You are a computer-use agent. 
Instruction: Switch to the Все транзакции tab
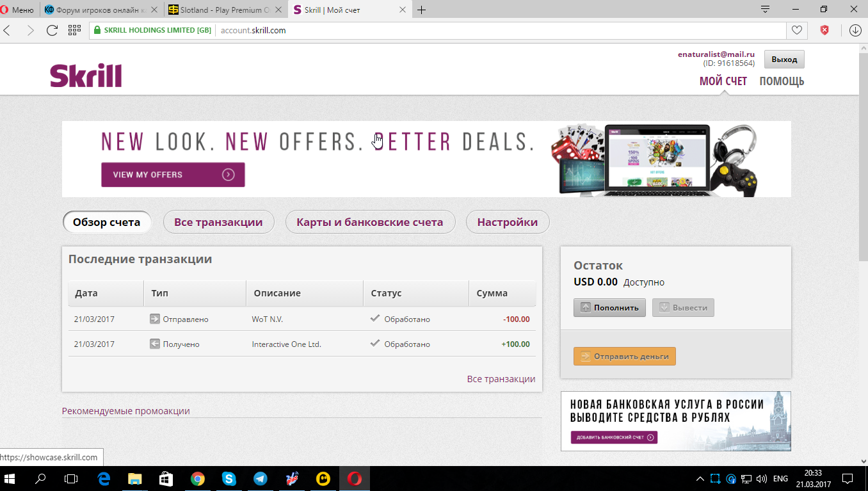pos(218,222)
